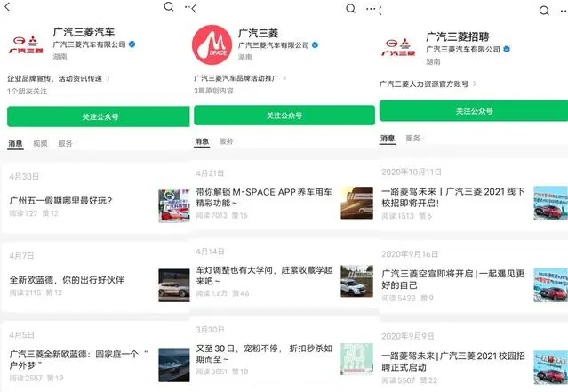Open article 广汽三菱 2021 线下校招即将开启

[453, 197]
